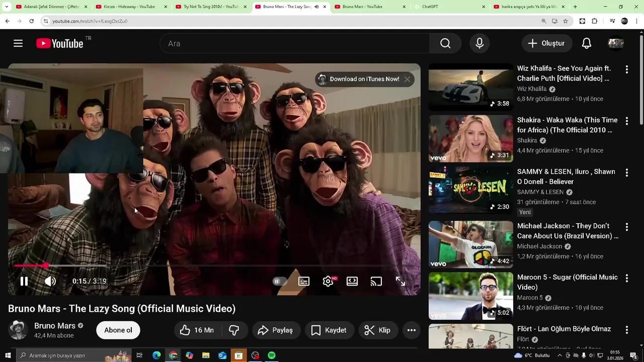Enter full screen mode
The height and width of the screenshot is (362, 644).
pyautogui.click(x=400, y=281)
